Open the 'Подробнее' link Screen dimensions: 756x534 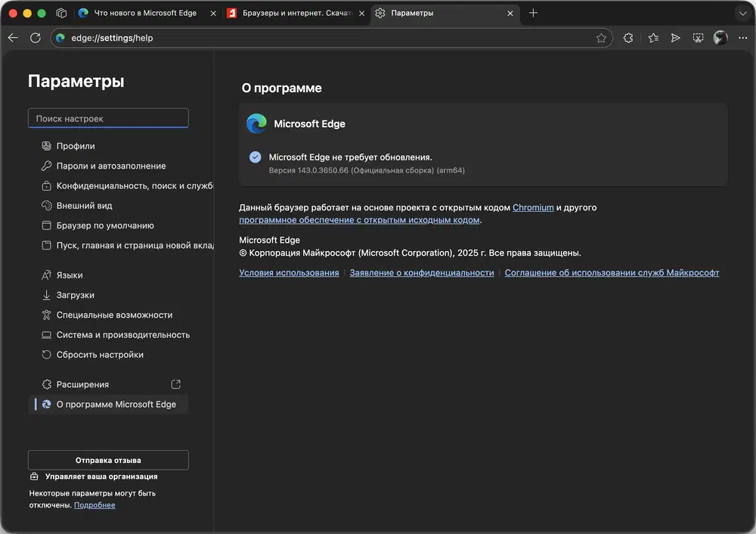tap(94, 505)
